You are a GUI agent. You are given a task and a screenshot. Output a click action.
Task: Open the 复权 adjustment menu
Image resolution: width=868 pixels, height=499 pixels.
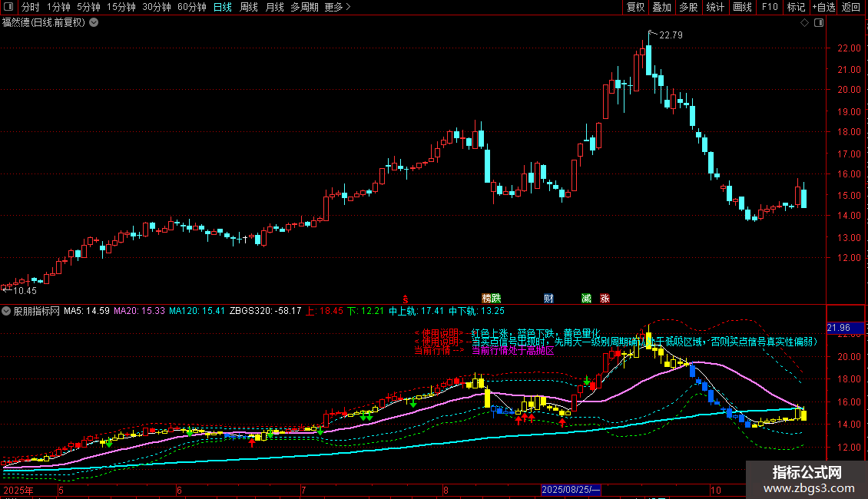pyautogui.click(x=635, y=7)
